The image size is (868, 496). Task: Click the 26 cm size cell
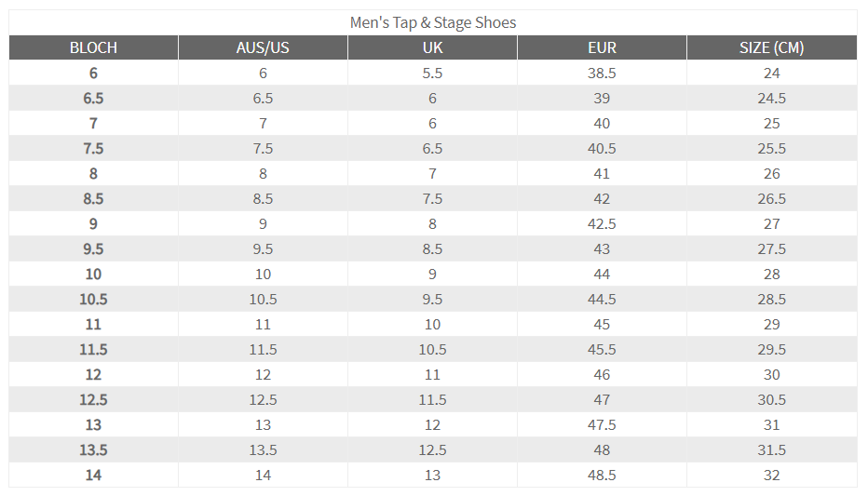pyautogui.click(x=771, y=173)
